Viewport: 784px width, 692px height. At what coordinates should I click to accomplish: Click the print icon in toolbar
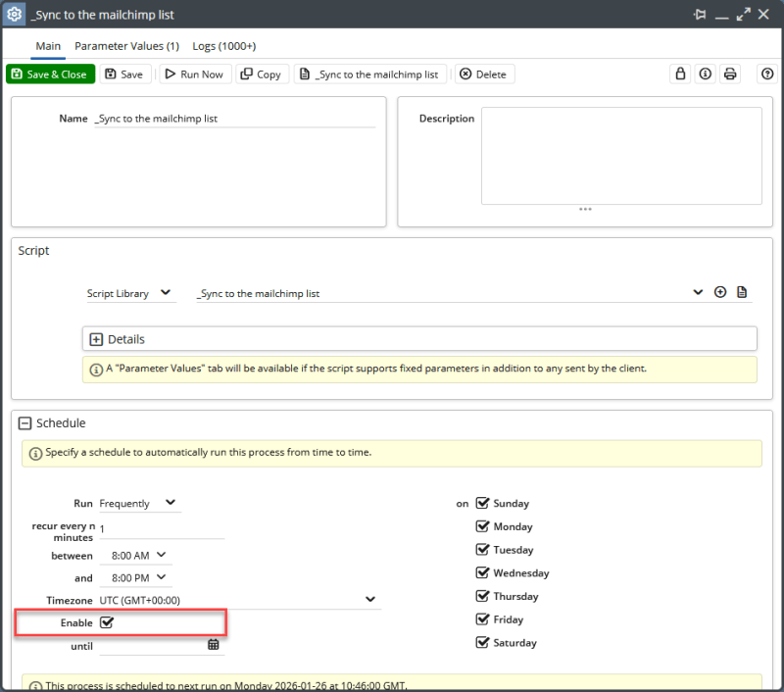click(730, 74)
